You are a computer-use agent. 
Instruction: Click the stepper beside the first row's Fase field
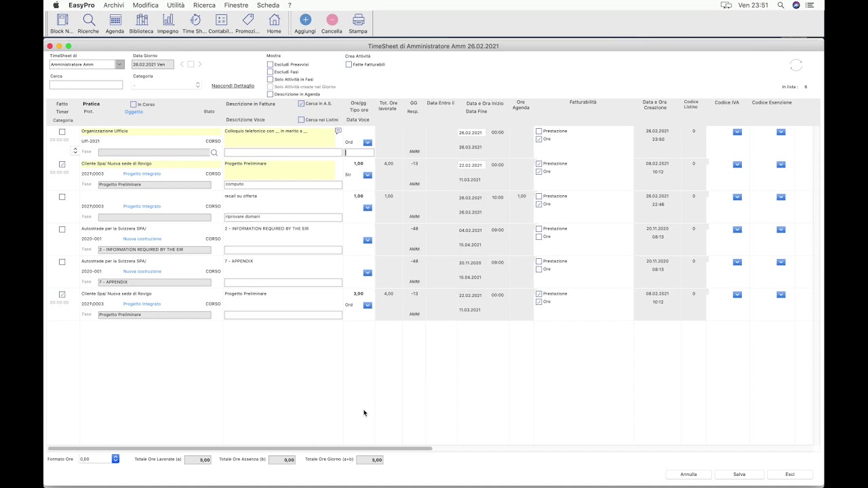tap(75, 150)
